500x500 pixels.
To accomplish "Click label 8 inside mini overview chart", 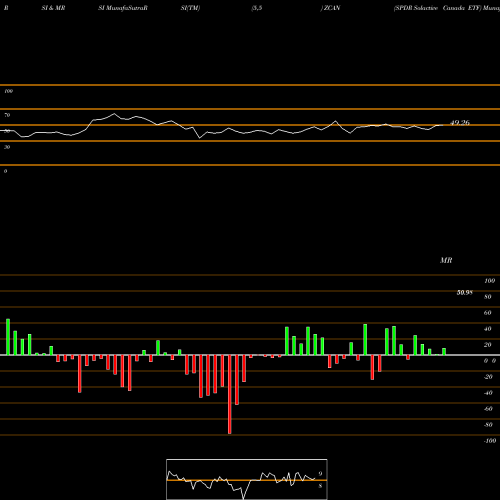I will tap(320, 486).
